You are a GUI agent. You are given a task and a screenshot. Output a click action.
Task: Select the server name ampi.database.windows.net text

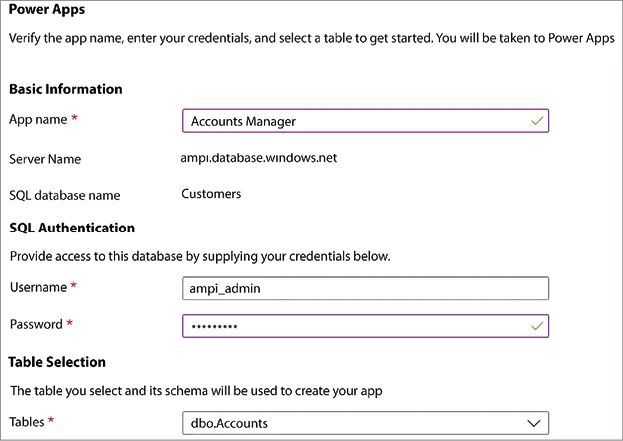259,158
